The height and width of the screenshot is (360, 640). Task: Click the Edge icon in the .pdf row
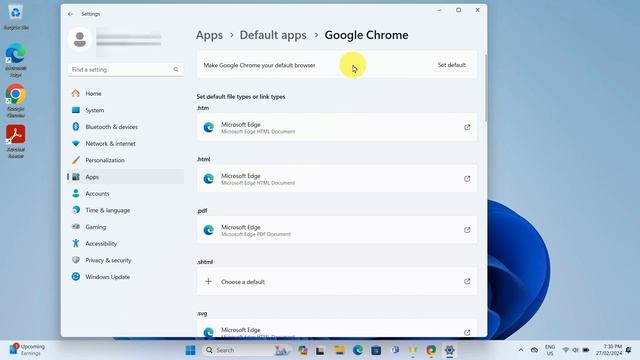coord(209,230)
